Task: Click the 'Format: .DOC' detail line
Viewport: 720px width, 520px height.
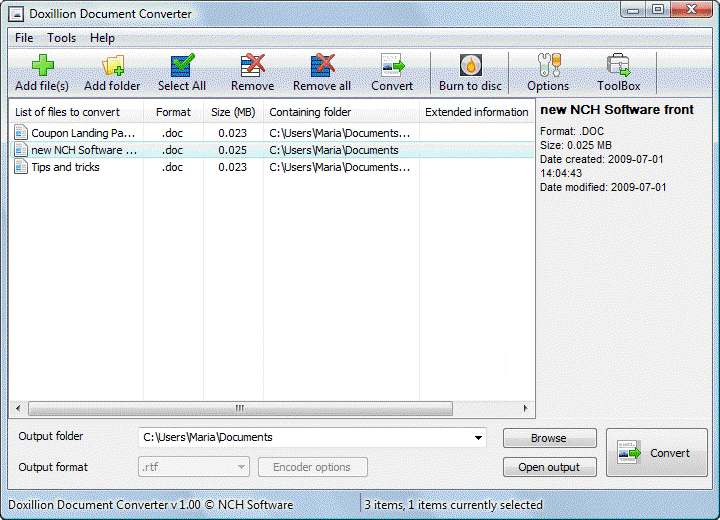Action: click(572, 131)
